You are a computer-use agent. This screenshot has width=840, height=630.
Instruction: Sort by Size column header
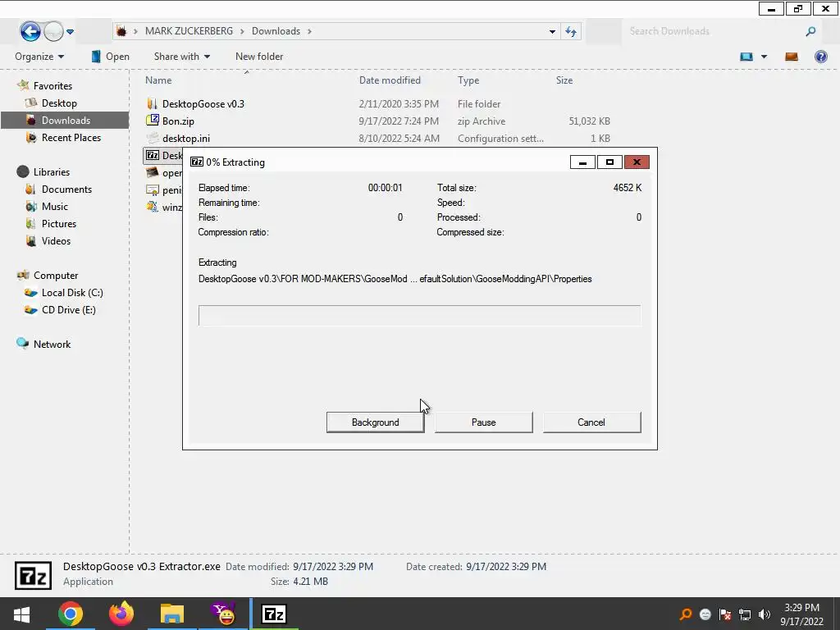tap(564, 80)
